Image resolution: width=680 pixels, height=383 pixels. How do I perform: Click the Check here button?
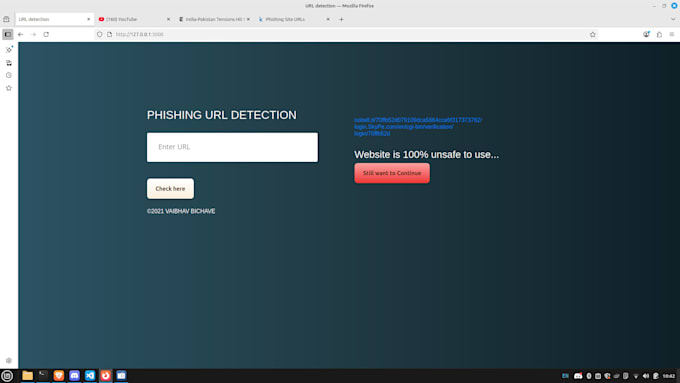170,189
